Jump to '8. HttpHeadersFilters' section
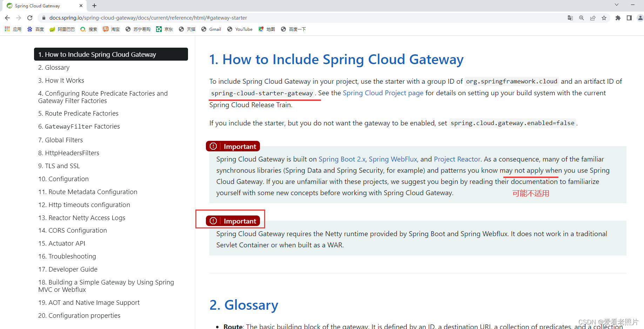The image size is (644, 329). pyautogui.click(x=69, y=153)
